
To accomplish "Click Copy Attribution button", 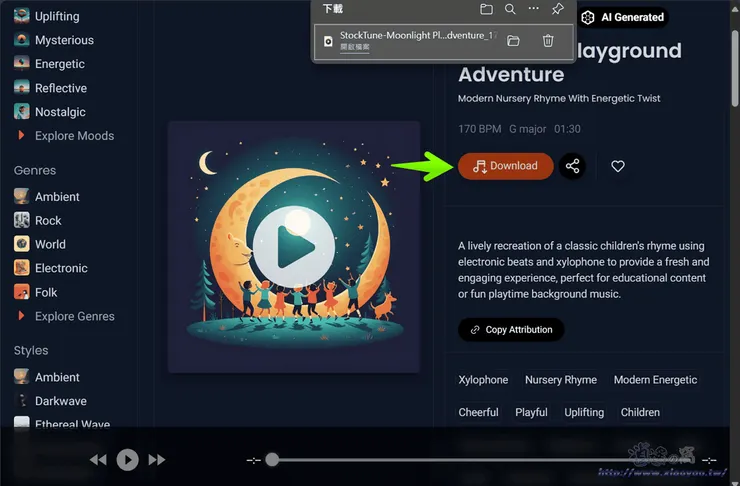I will click(x=511, y=329).
